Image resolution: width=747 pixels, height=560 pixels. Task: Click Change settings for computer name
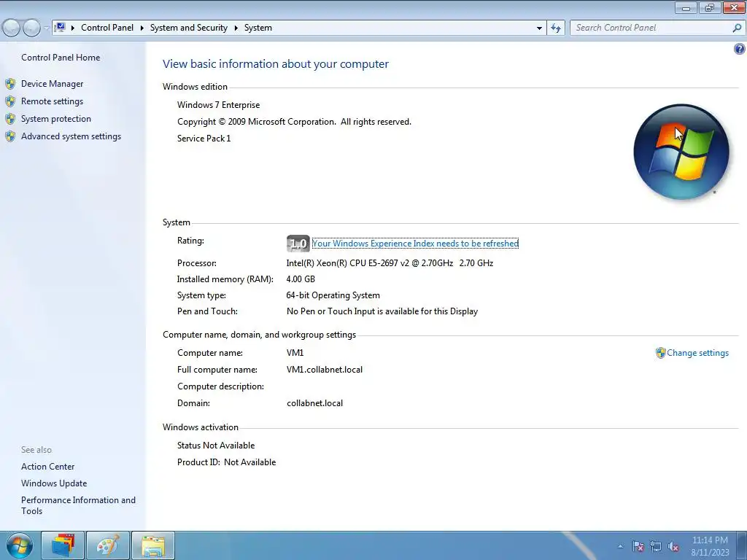(x=697, y=353)
